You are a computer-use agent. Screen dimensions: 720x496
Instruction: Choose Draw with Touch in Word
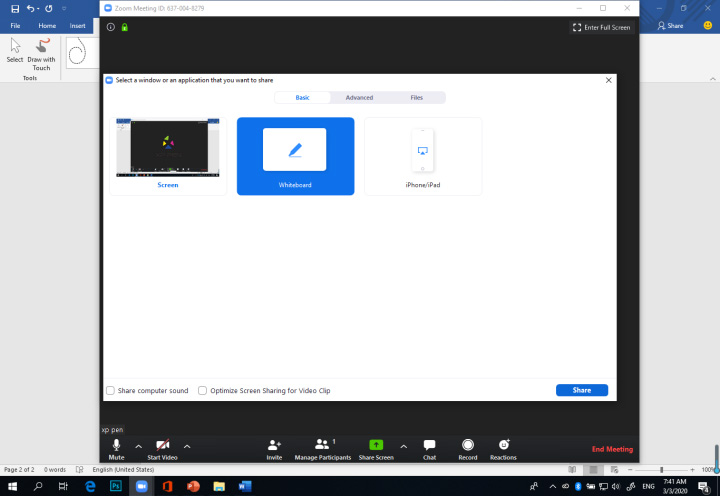[x=41, y=54]
